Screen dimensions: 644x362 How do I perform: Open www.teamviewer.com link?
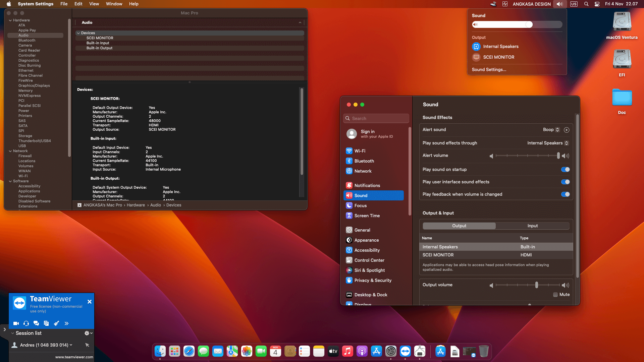[74, 357]
